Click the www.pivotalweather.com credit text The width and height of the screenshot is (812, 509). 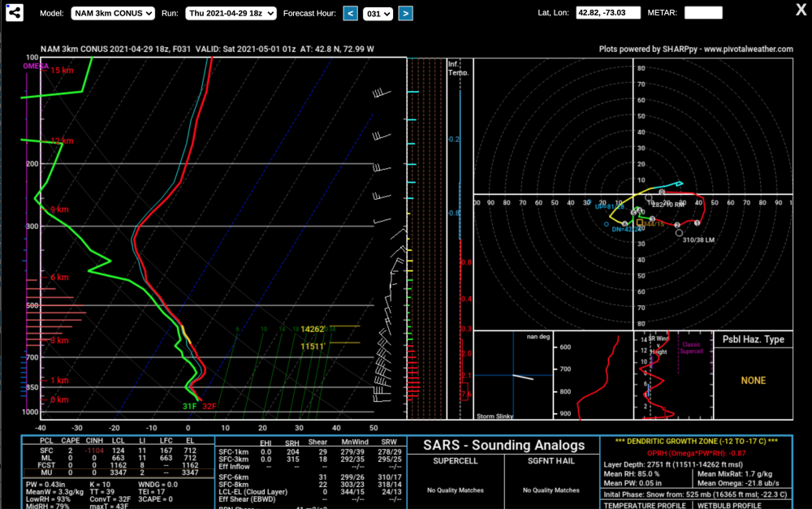coord(748,50)
